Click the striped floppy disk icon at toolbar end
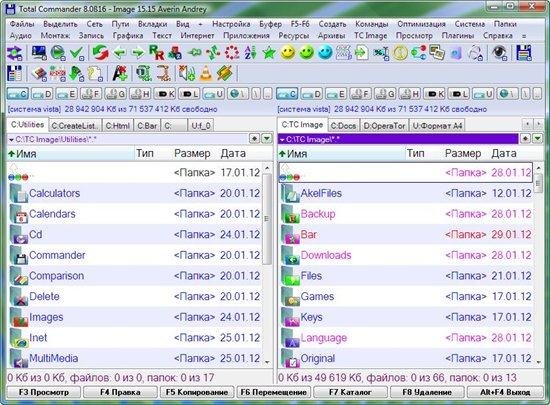This screenshot has width=550, height=405. 524,53
